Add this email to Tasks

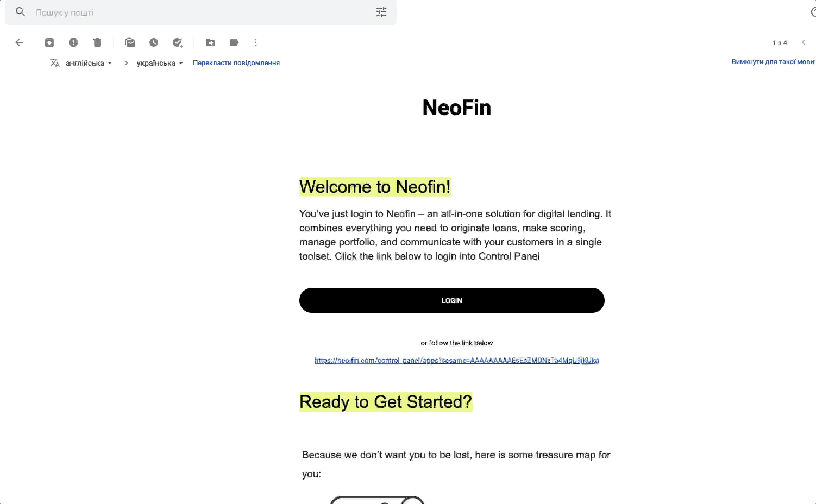[x=178, y=42]
